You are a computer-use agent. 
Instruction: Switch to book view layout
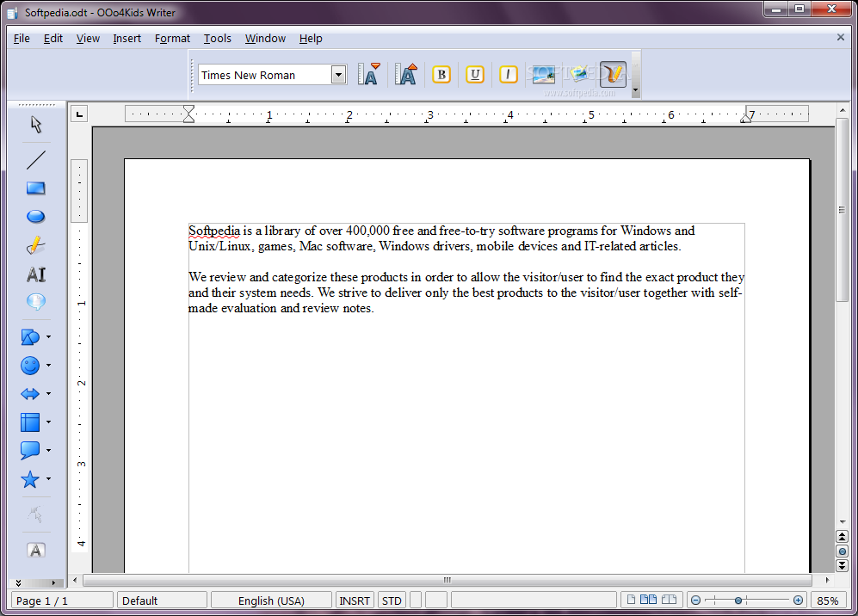coord(670,600)
